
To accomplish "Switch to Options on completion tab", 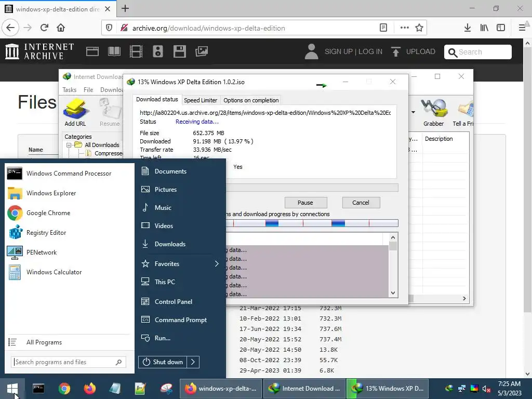I will click(251, 100).
